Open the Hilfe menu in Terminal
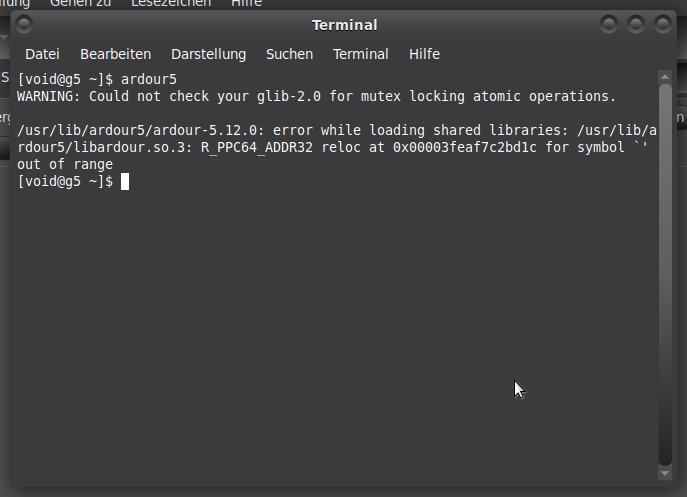Image resolution: width=687 pixels, height=497 pixels. pyautogui.click(x=424, y=54)
